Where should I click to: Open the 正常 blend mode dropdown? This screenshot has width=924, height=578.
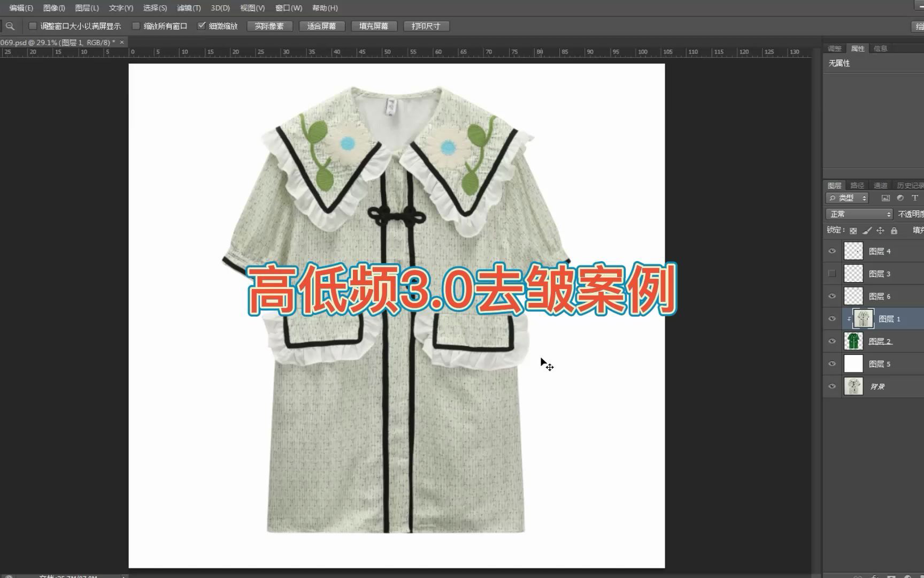tap(859, 214)
